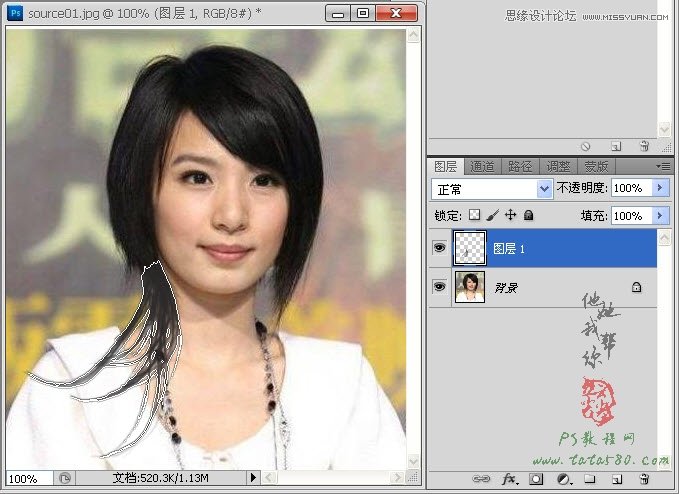The image size is (679, 494).
Task: Click the 填充 100% field
Action: (631, 215)
